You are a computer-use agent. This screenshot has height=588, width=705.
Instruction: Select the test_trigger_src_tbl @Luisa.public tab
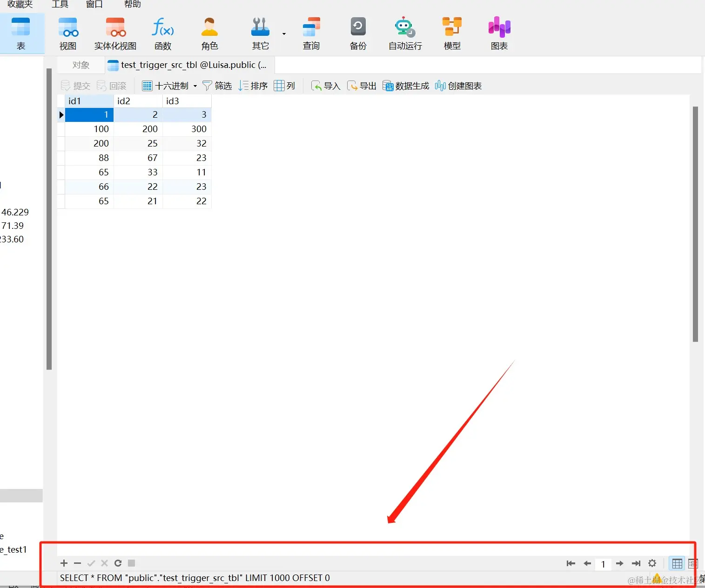point(190,65)
